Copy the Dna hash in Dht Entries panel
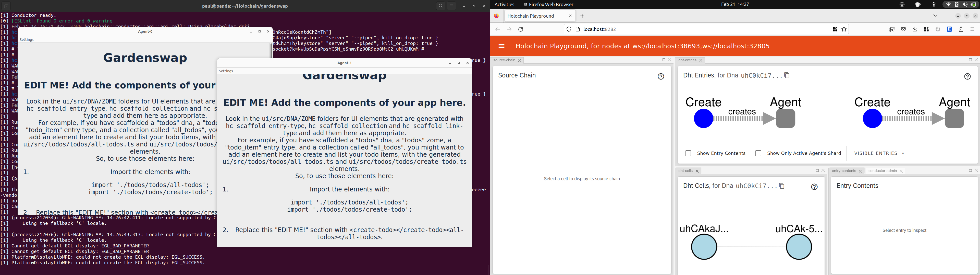980x275 pixels. point(787,75)
